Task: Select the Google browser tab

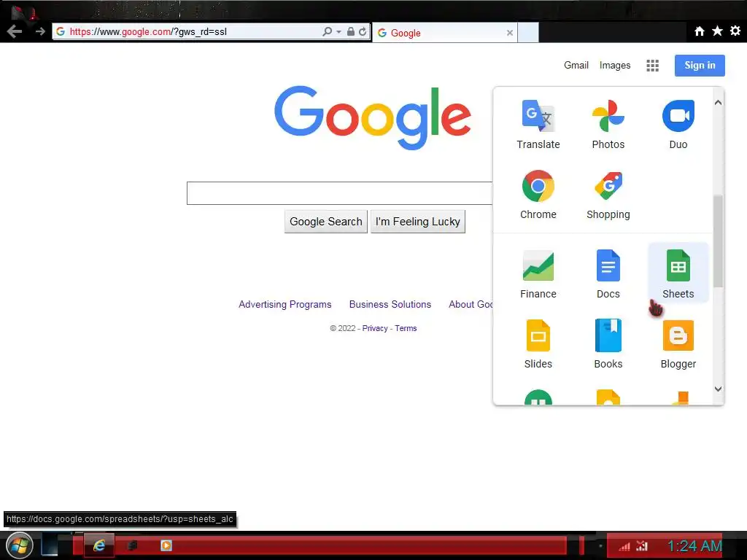Action: pos(444,33)
